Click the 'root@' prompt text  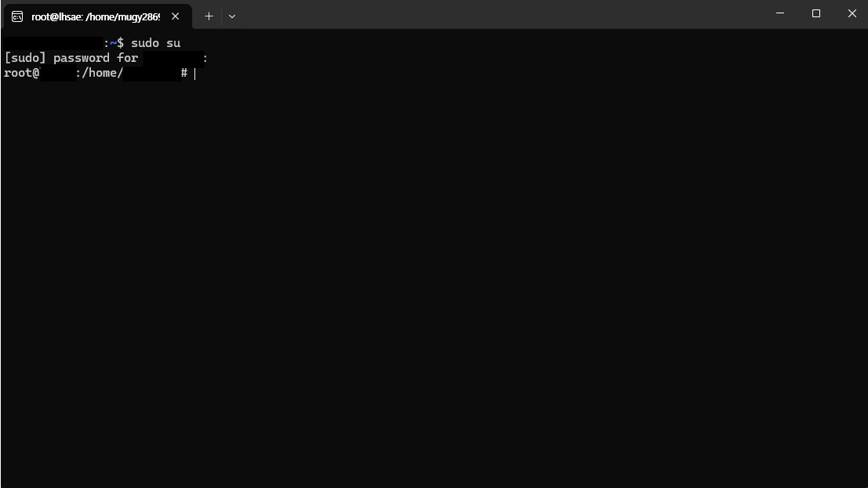pos(22,73)
